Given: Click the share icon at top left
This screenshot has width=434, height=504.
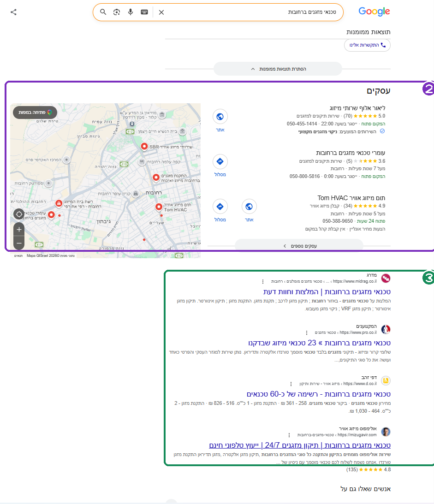Looking at the screenshot, I should coord(13,12).
